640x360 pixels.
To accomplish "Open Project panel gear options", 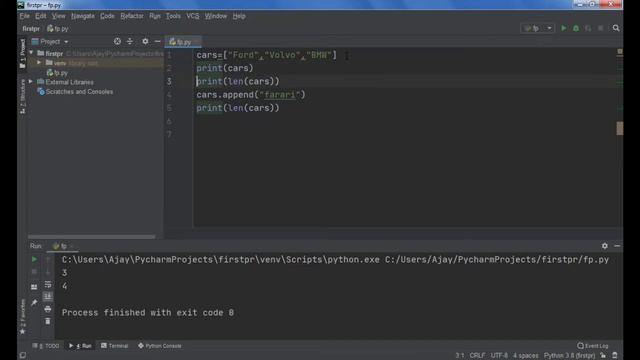I will (x=145, y=41).
